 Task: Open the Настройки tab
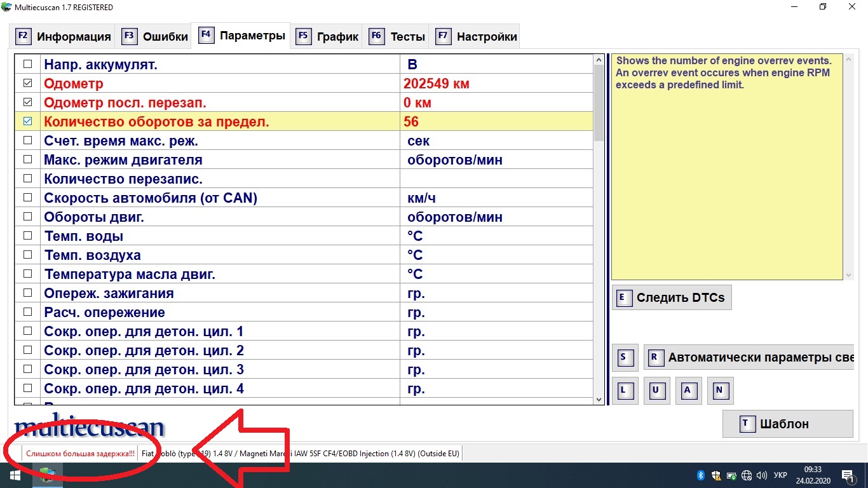[477, 37]
